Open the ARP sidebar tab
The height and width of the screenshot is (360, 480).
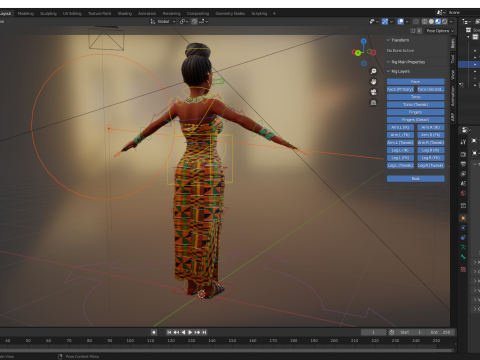click(453, 117)
